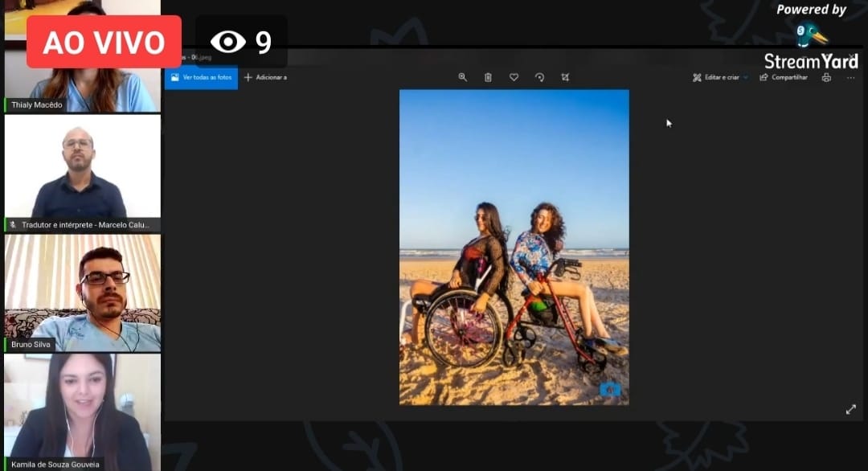The image size is (868, 471).
Task: Click the zoom magnifier icon
Action: 463,77
